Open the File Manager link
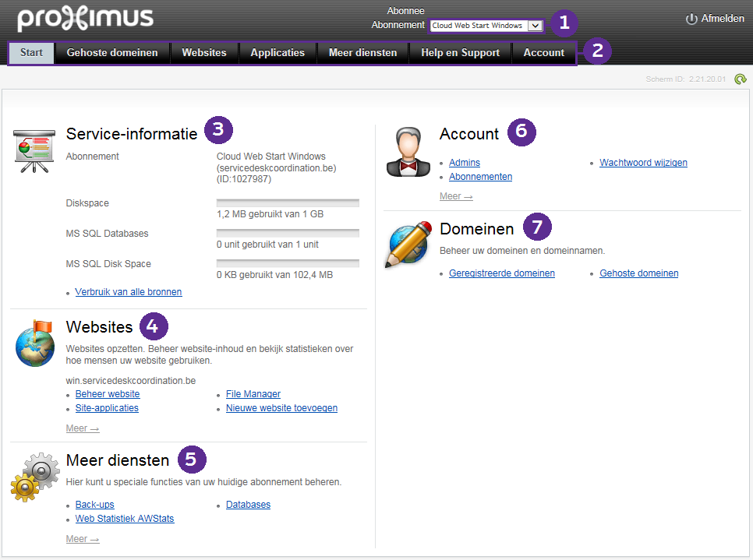The image size is (753, 560). (253, 394)
